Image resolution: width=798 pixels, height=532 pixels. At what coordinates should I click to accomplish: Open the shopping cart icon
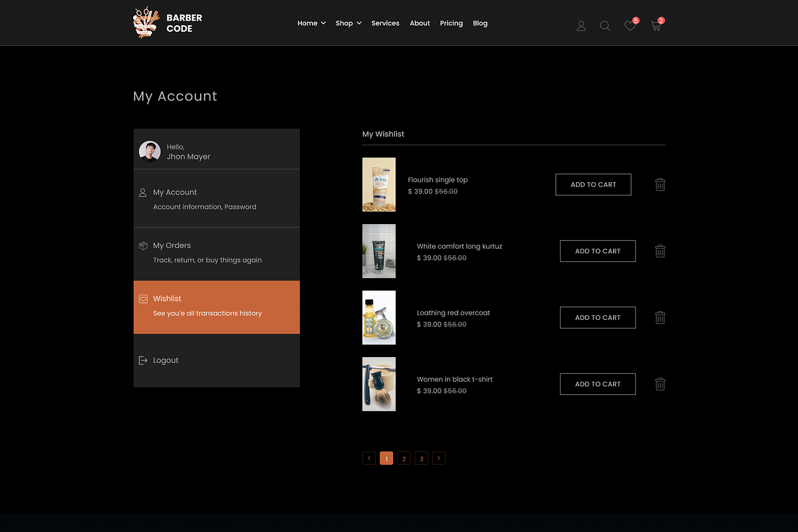[656, 25]
